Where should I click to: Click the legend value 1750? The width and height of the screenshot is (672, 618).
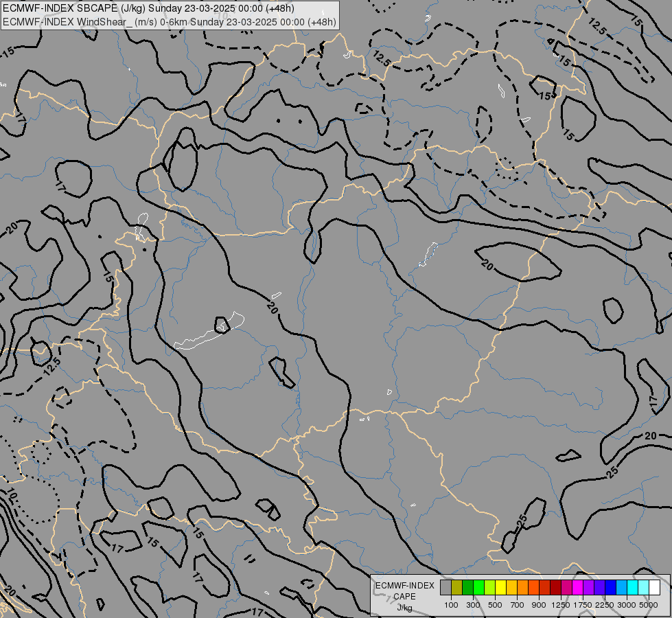coord(583,605)
